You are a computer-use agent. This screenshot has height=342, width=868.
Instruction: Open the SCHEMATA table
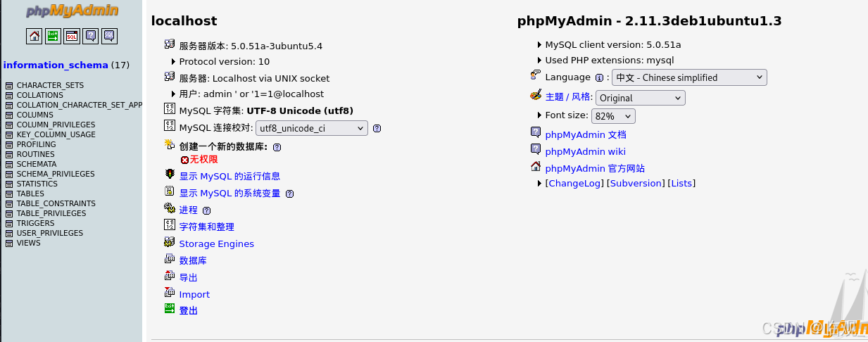(x=37, y=164)
